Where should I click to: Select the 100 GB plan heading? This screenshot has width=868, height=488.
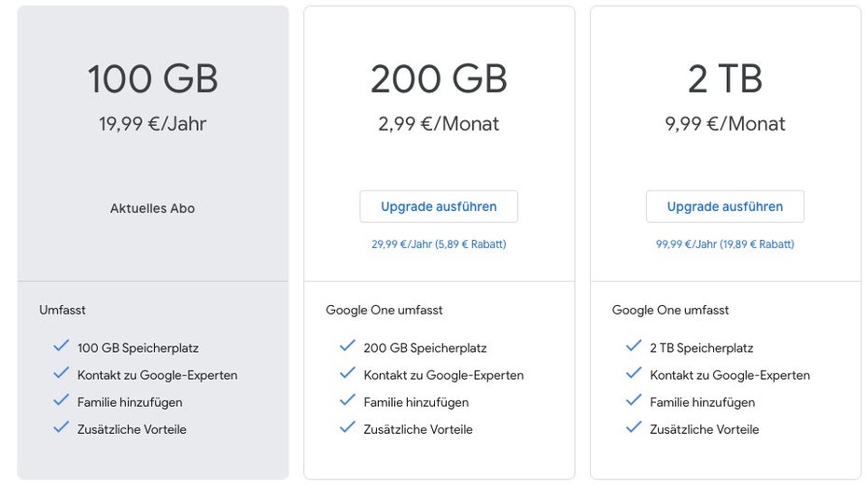[153, 79]
